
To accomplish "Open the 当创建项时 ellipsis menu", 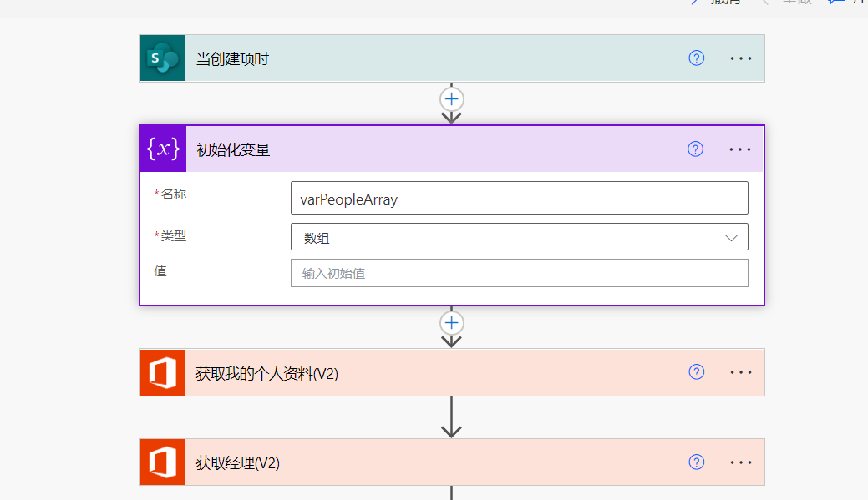I will pos(741,58).
